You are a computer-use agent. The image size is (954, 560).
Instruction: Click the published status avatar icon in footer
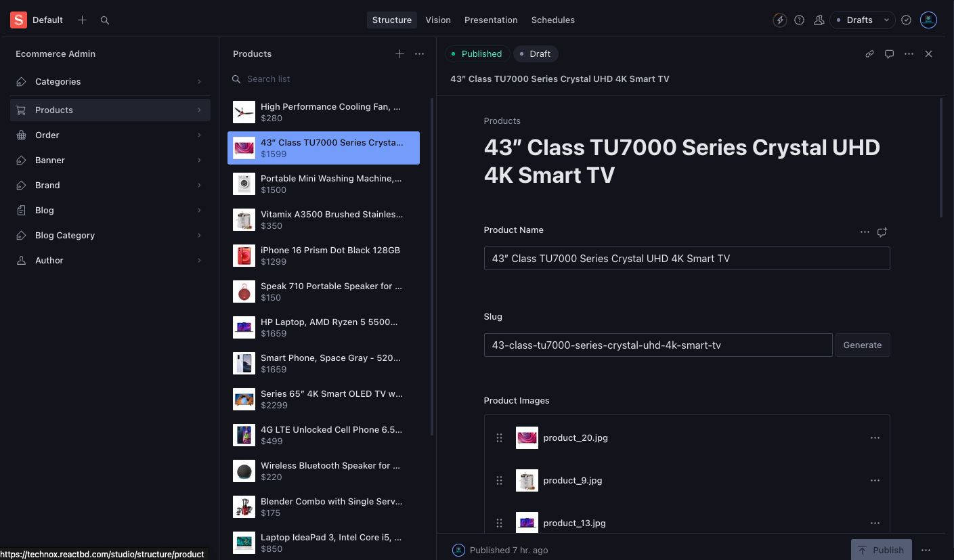click(x=458, y=550)
